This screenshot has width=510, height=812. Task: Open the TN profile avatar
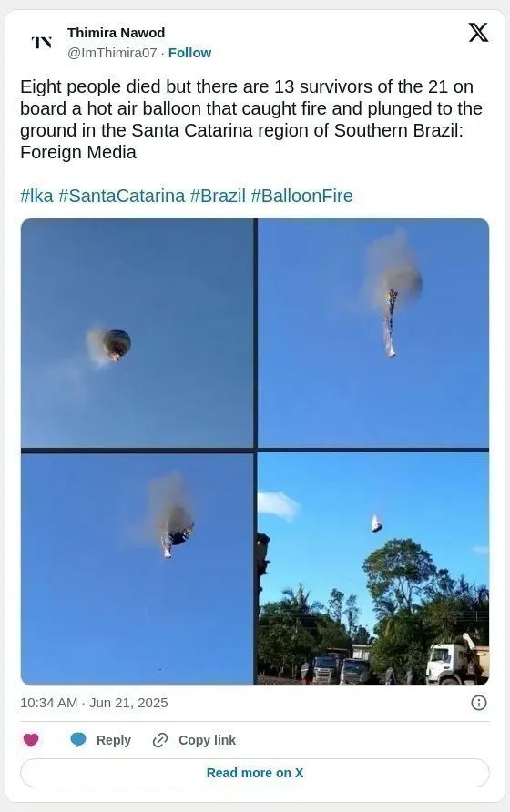point(42,42)
